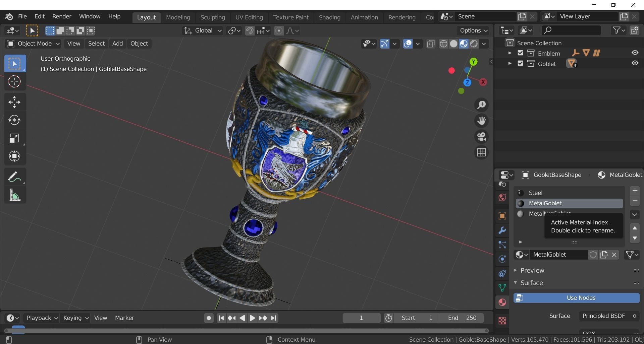Move material slot up
This screenshot has height=344, width=644.
point(635,228)
